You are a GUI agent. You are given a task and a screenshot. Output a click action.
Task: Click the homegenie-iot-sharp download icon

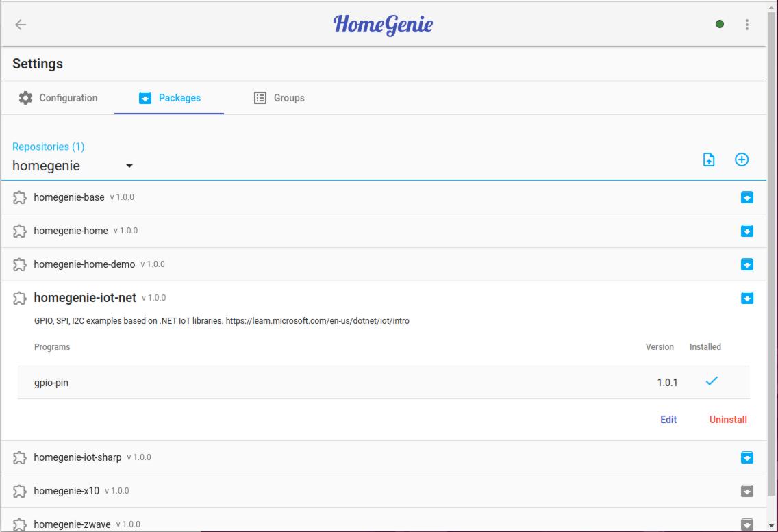(x=746, y=457)
